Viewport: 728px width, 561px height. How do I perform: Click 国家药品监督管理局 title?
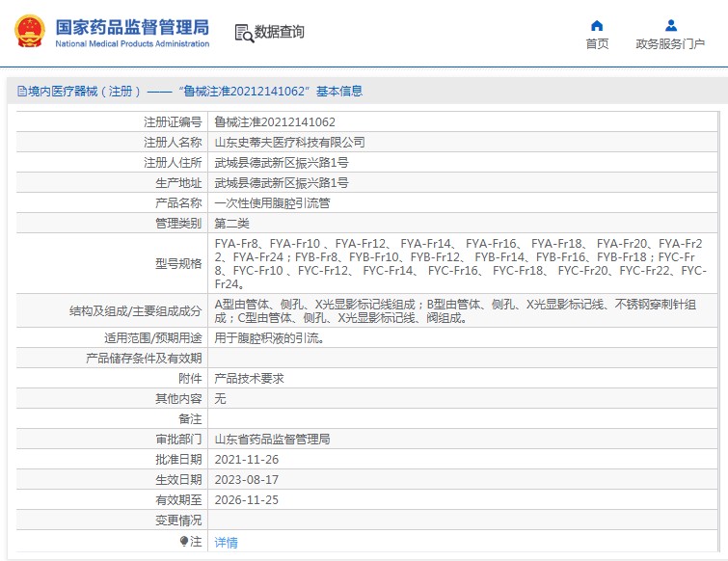click(x=132, y=27)
